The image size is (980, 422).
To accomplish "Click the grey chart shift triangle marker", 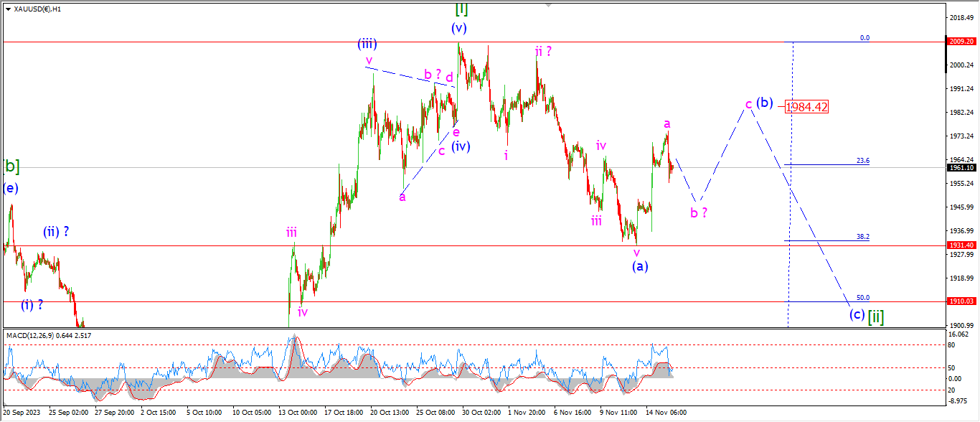I will tap(550, 4).
